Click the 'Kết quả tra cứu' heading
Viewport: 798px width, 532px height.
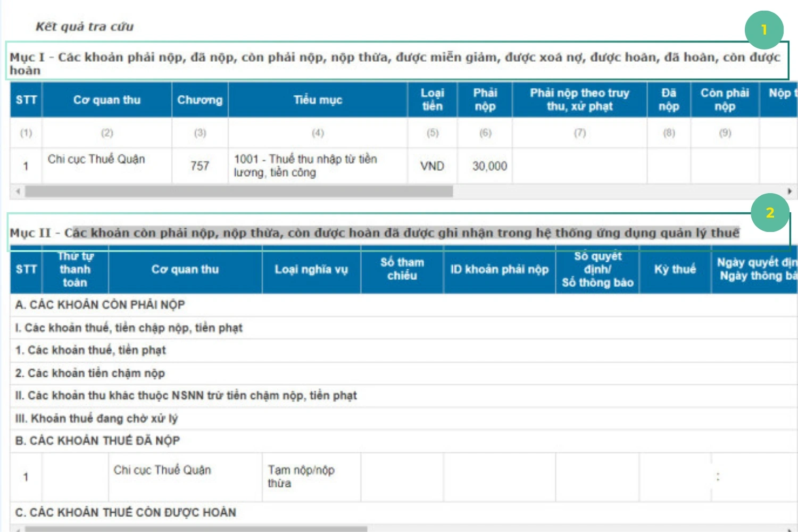tap(85, 27)
